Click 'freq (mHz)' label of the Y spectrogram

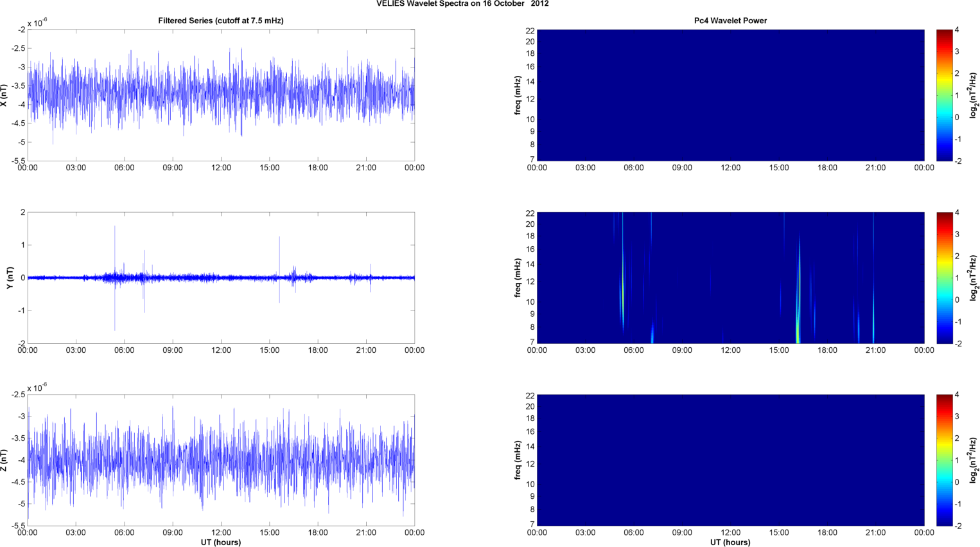point(518,278)
